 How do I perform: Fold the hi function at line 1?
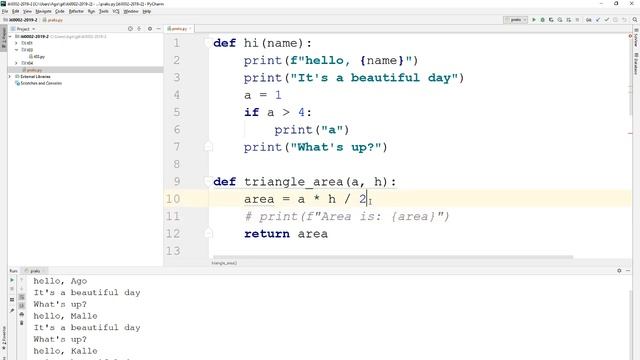point(208,43)
